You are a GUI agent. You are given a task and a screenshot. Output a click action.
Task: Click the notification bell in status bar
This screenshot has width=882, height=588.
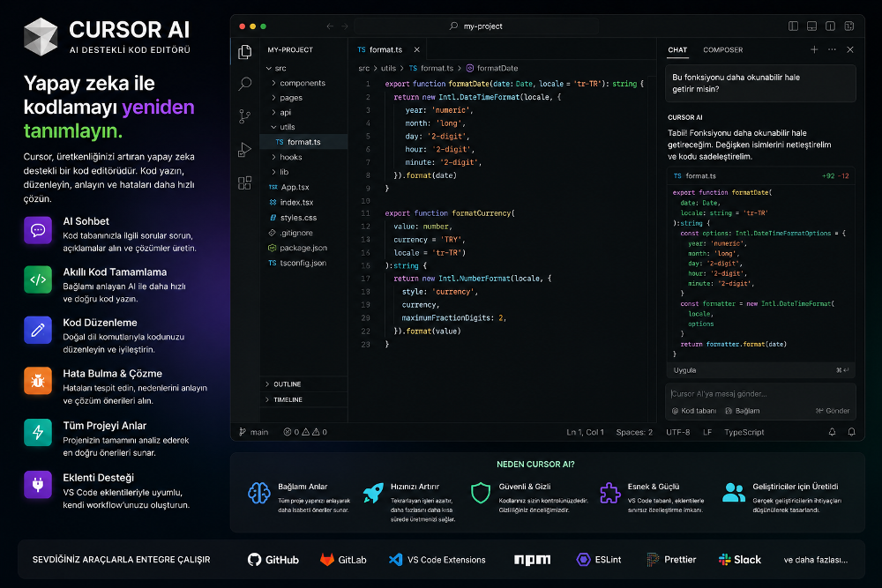(x=852, y=432)
